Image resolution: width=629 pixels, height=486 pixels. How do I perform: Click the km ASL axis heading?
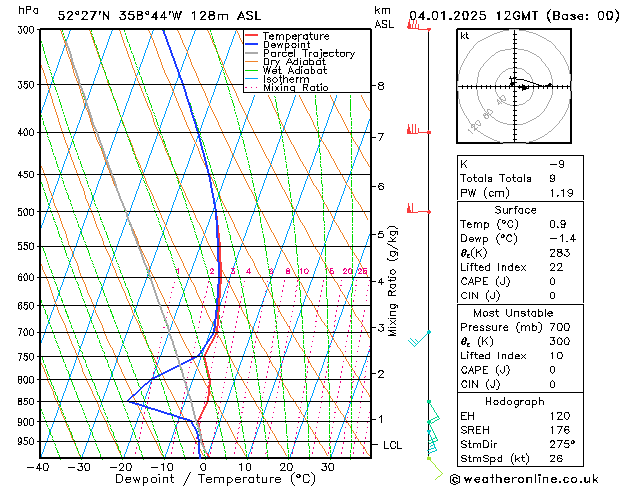pyautogui.click(x=384, y=17)
